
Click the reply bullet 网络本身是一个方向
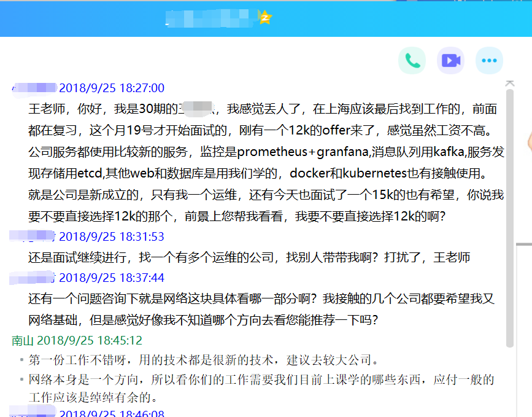click(261, 380)
